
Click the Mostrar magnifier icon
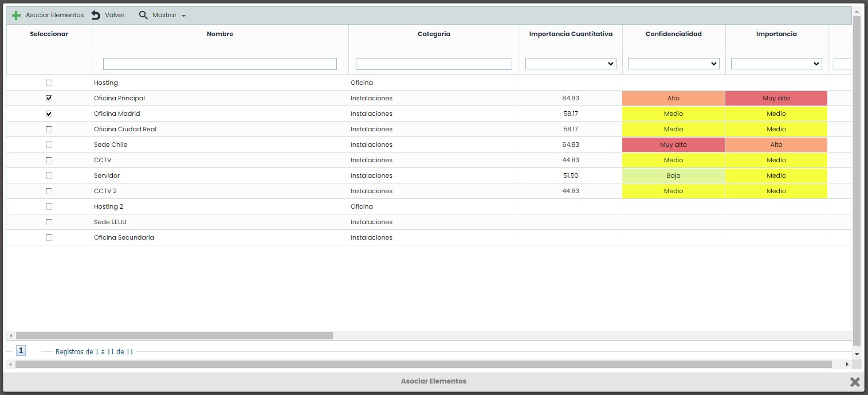click(x=143, y=15)
